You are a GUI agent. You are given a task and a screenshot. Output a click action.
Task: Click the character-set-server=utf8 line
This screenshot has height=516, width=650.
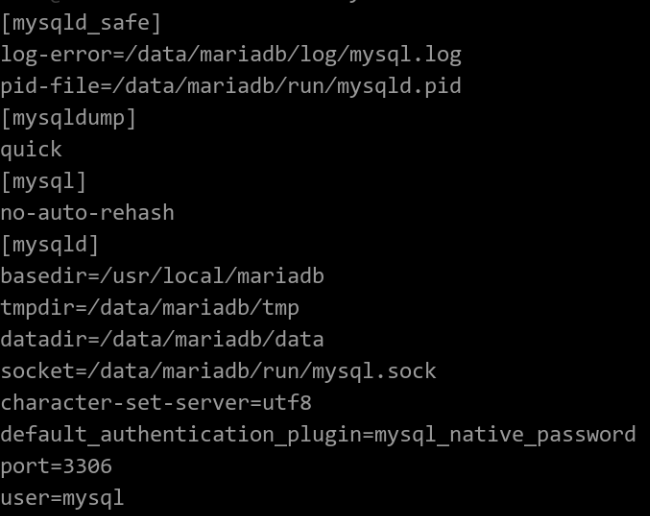pos(156,403)
